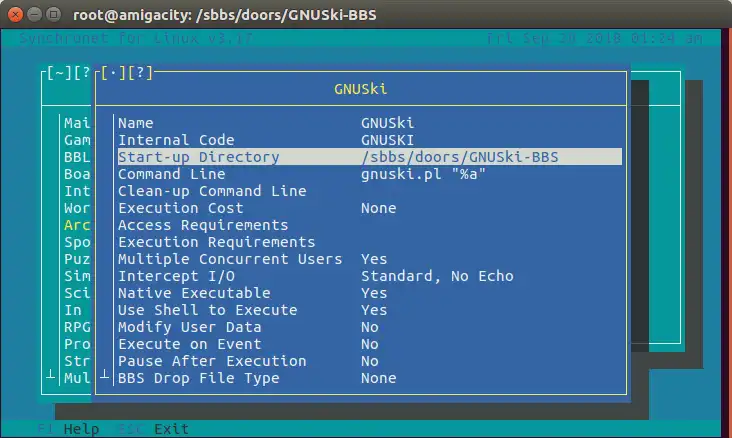Open the Intercept I/O option
732x438 pixels.
coord(369,276)
